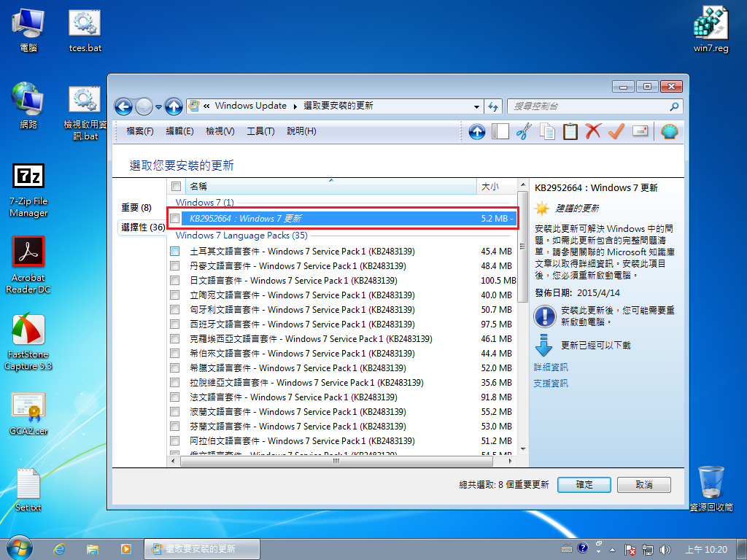
Task: Click the orange checkmark toolbar icon
Action: click(616, 131)
